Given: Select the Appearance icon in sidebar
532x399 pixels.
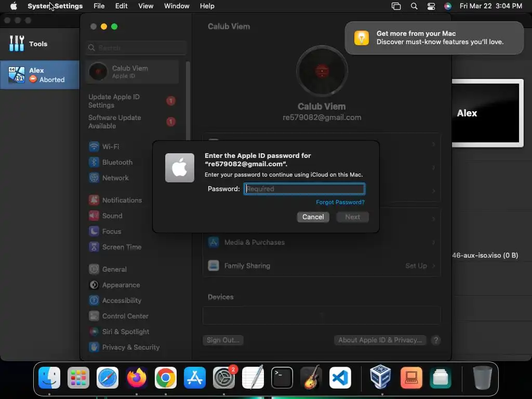Looking at the screenshot, I should pyautogui.click(x=94, y=285).
